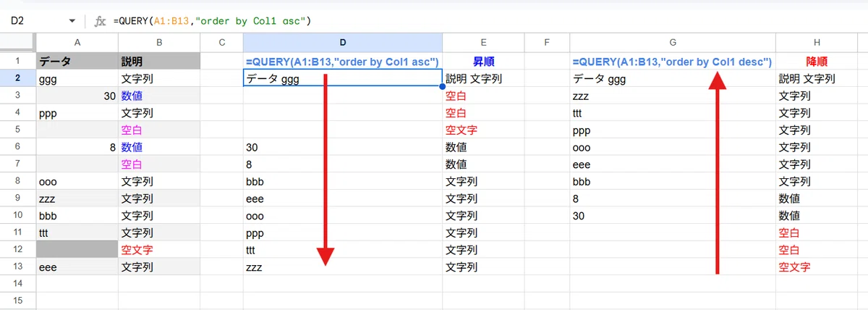
Task: Open the Name box dropdown arrow
Action: tap(72, 21)
